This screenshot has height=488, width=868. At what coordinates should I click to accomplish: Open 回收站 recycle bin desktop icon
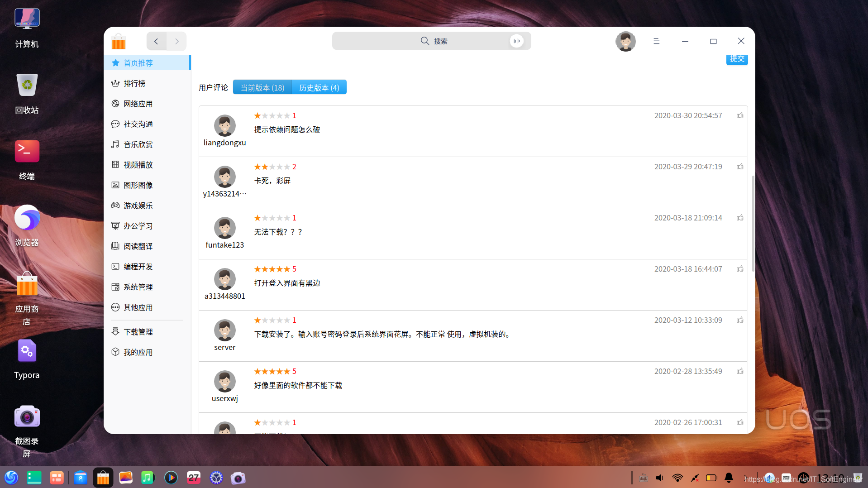tap(27, 94)
